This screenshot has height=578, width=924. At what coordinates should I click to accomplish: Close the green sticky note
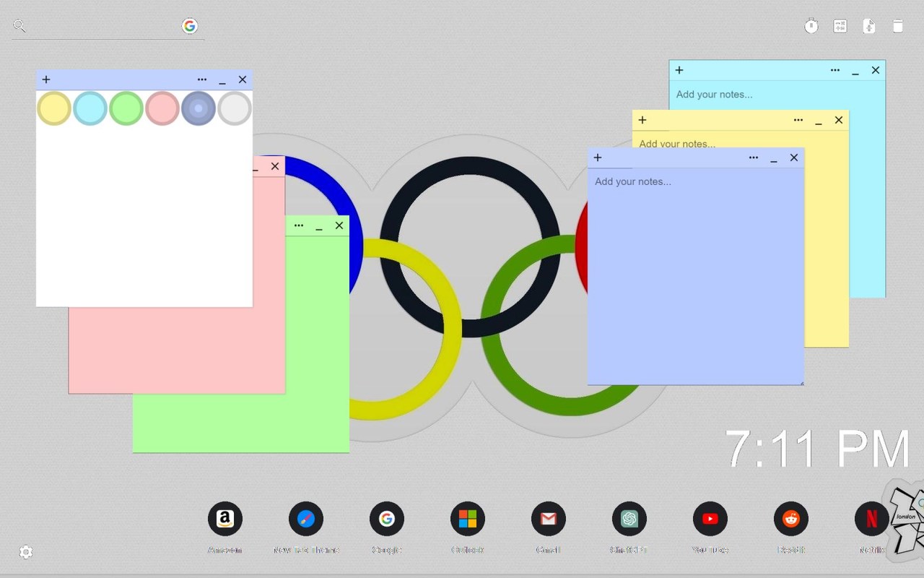pyautogui.click(x=339, y=225)
